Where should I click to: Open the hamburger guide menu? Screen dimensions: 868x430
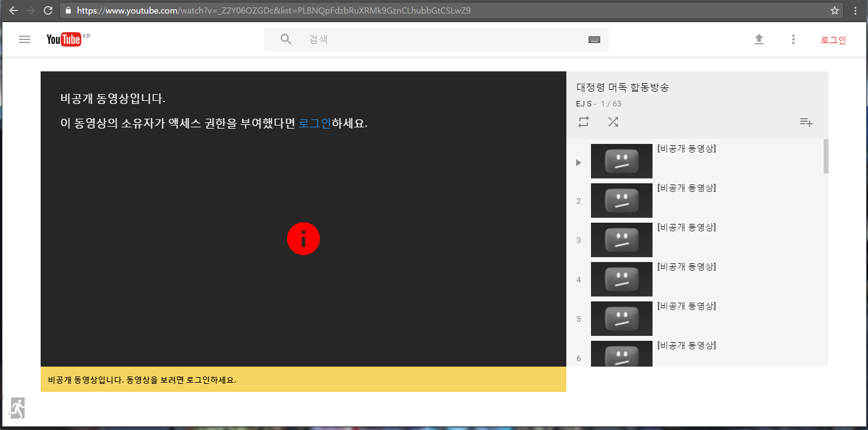point(25,39)
